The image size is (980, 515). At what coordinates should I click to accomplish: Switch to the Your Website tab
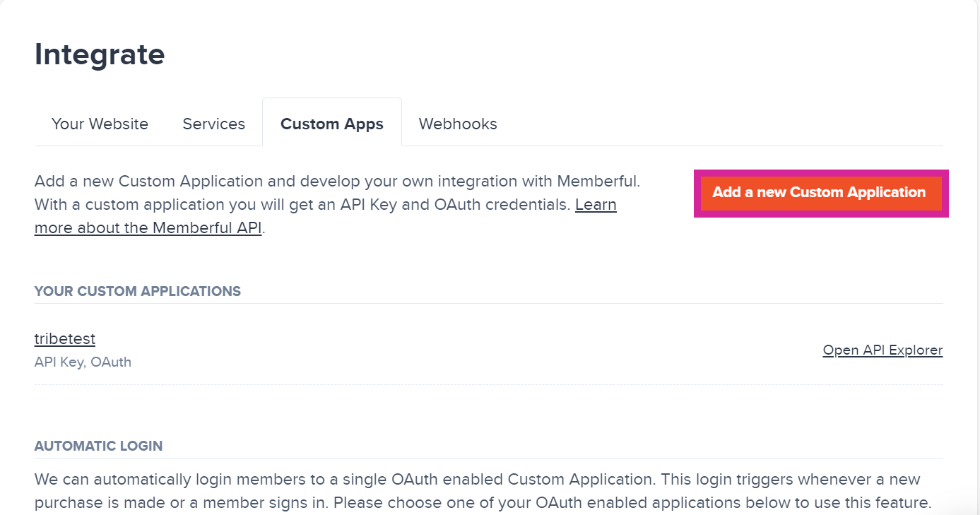pyautogui.click(x=100, y=124)
